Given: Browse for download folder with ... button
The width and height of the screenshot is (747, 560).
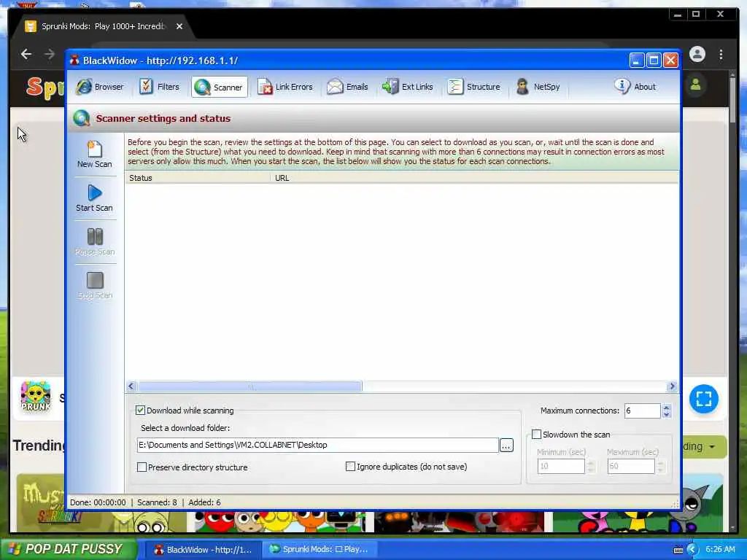Looking at the screenshot, I should [506, 446].
